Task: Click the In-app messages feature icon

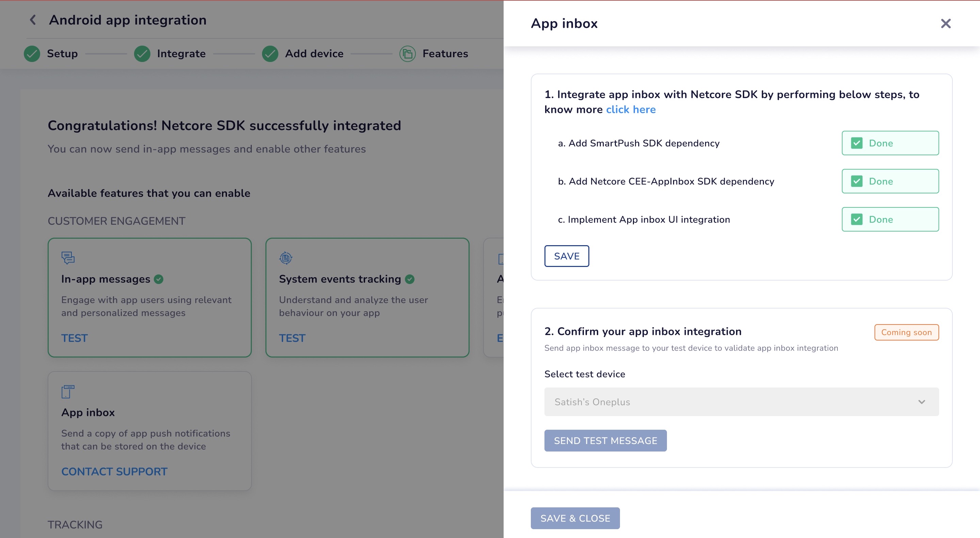Action: coord(67,258)
